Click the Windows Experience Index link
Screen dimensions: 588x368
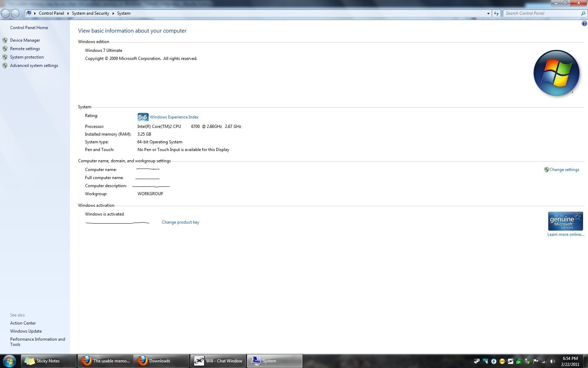[x=174, y=117]
